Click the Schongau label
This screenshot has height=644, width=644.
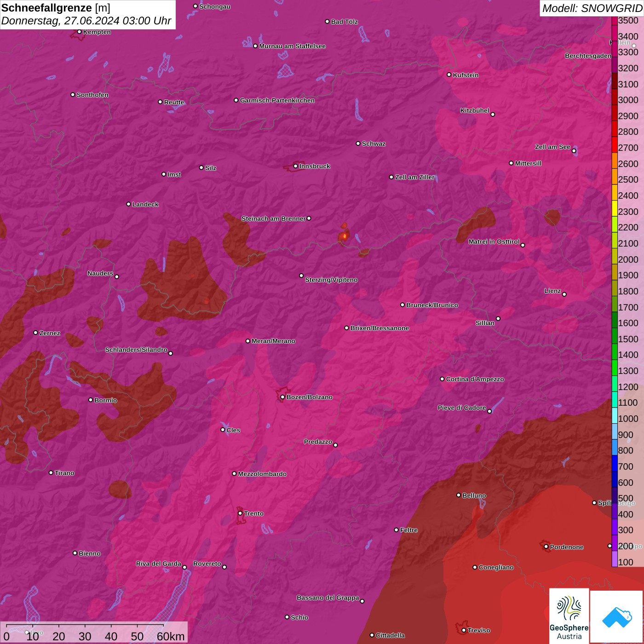pos(215,6)
